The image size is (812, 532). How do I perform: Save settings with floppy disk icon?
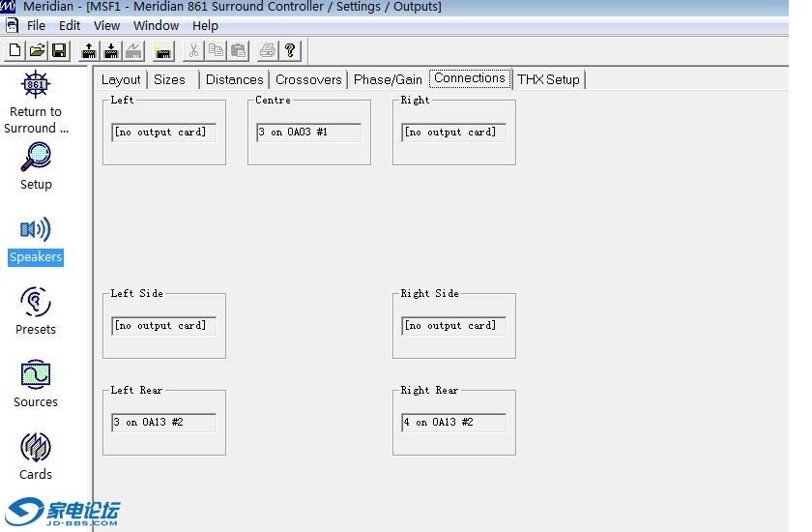[x=59, y=50]
